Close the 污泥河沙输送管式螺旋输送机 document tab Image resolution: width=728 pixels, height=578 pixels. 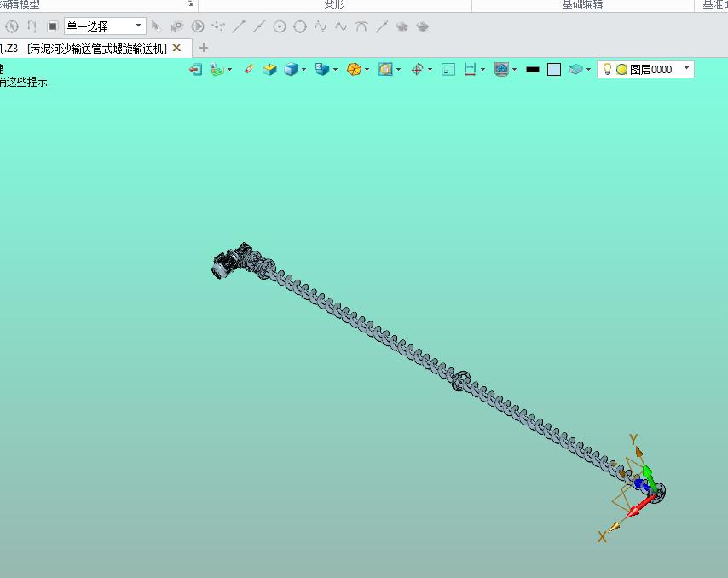tap(177, 48)
